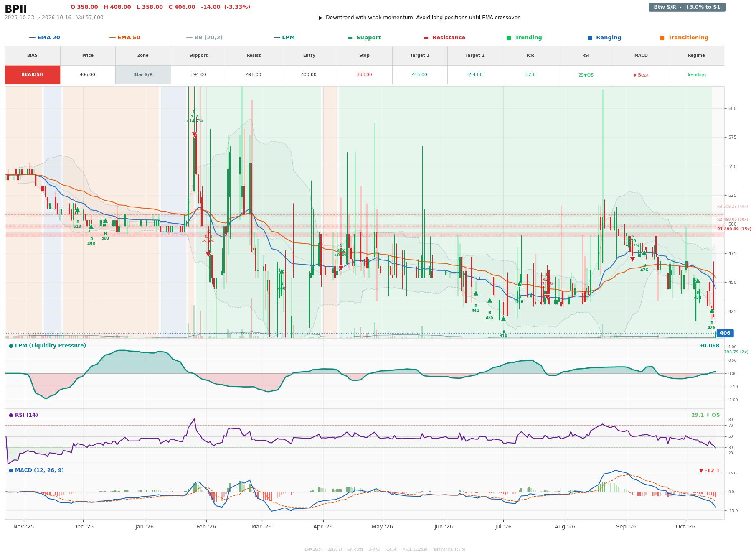Click the green Trending square in legend
The height and width of the screenshot is (556, 756).
509,38
